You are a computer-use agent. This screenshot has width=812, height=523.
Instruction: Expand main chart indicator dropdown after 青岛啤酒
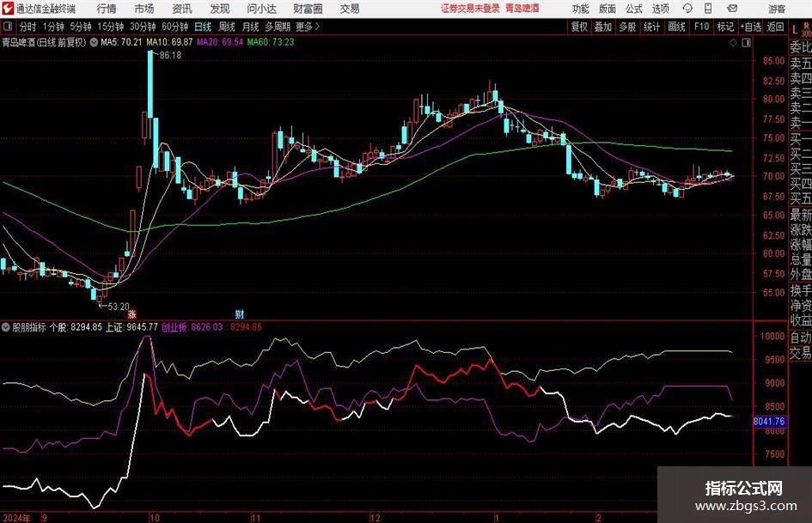(94, 42)
